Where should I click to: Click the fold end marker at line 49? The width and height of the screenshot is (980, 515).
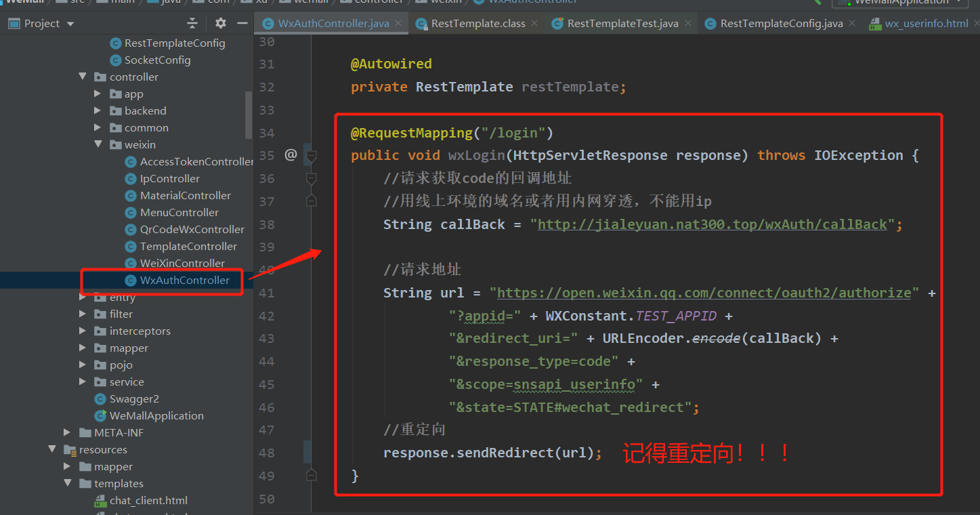312,475
